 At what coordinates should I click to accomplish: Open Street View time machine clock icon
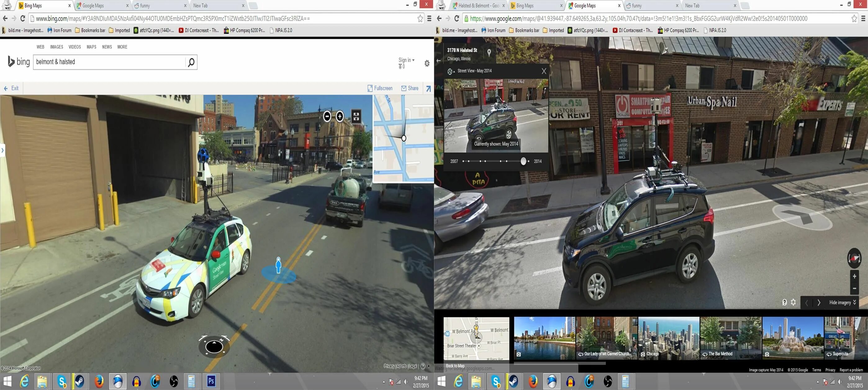tap(450, 71)
